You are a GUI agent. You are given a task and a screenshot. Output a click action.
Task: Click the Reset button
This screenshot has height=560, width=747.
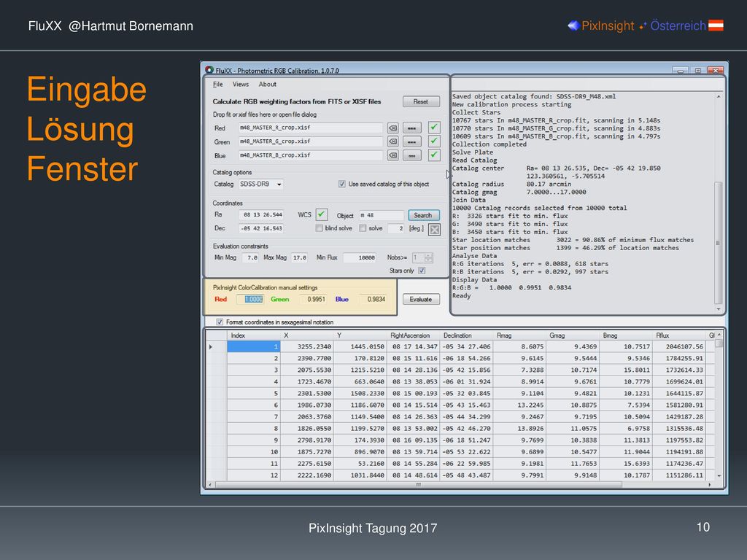pos(421,101)
